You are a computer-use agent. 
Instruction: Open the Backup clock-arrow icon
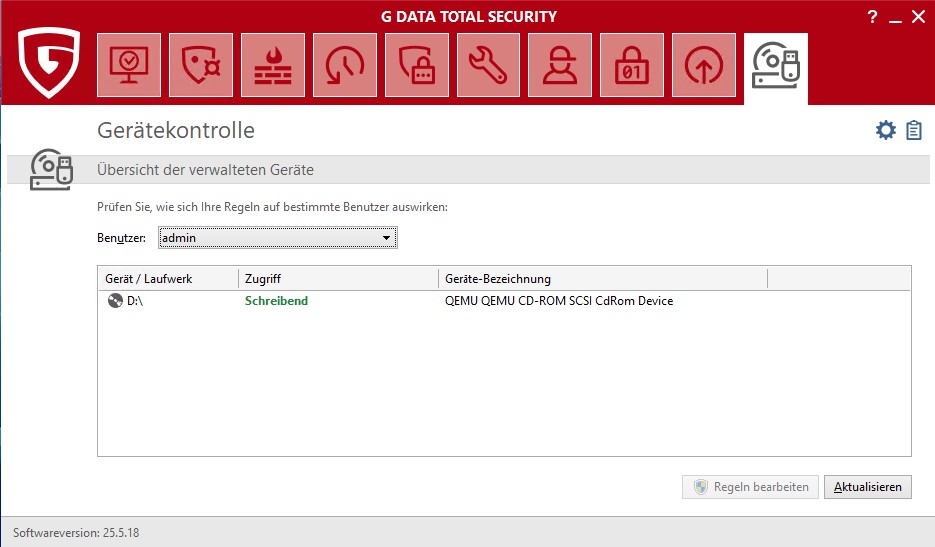point(345,65)
